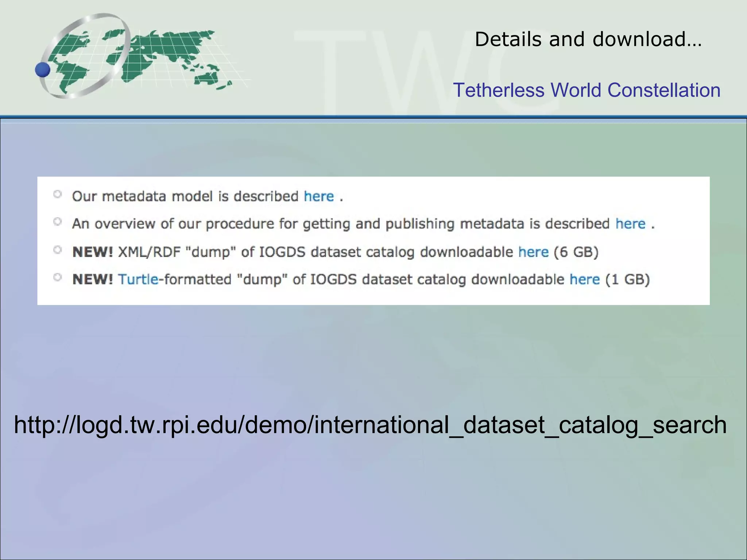The height and width of the screenshot is (560, 747).
Task: Click the '(6 GB)' size text
Action: (576, 252)
